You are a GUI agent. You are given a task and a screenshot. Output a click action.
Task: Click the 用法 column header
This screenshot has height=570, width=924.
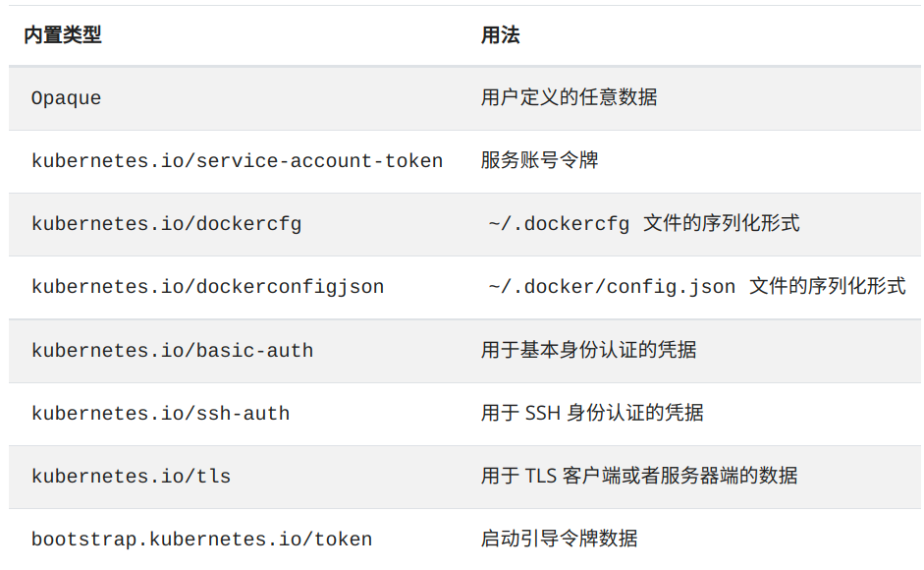click(500, 34)
